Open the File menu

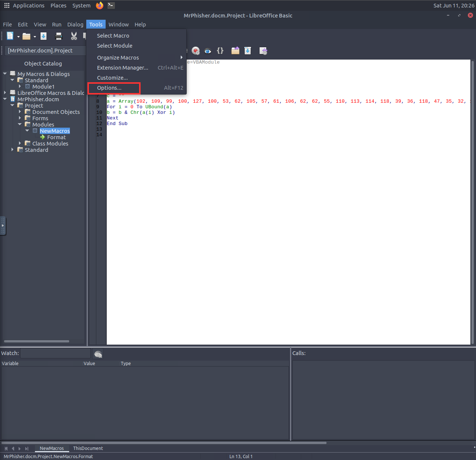click(7, 25)
